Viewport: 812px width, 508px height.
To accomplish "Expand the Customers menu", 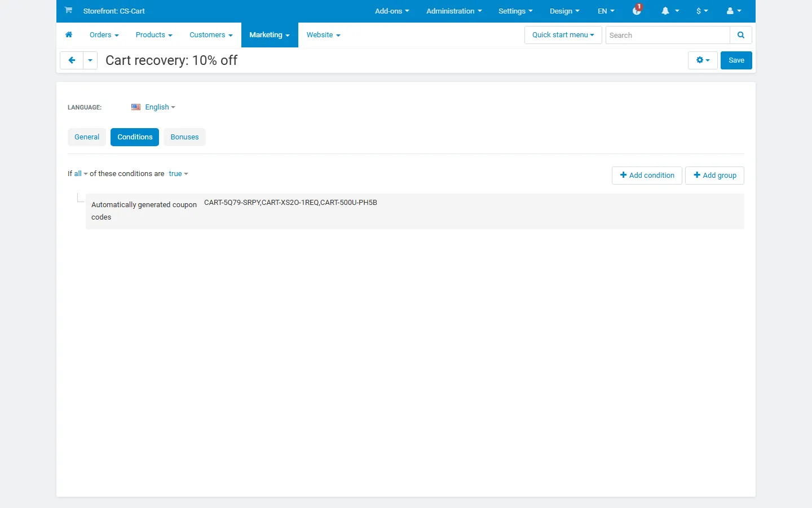I will pyautogui.click(x=211, y=35).
